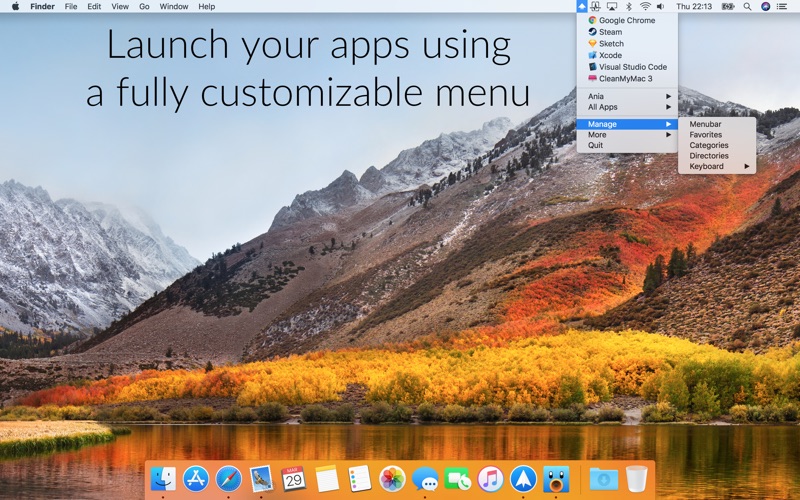Launch Google Chrome from the menu

627,20
